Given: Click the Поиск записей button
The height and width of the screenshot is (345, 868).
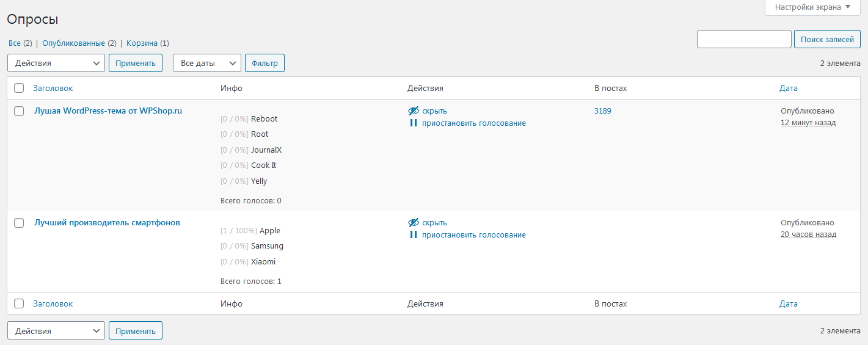Looking at the screenshot, I should (x=827, y=39).
